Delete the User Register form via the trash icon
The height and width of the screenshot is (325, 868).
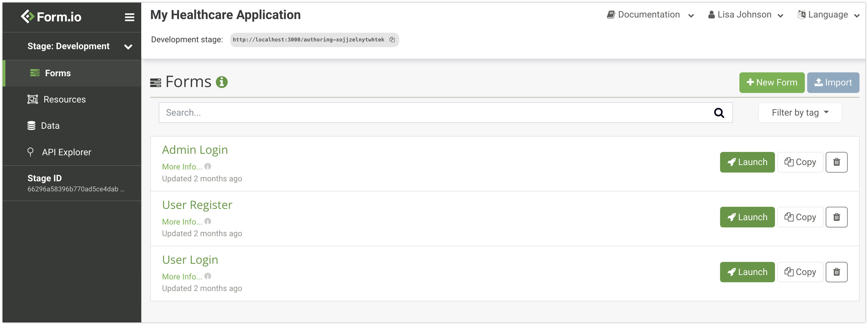(836, 217)
